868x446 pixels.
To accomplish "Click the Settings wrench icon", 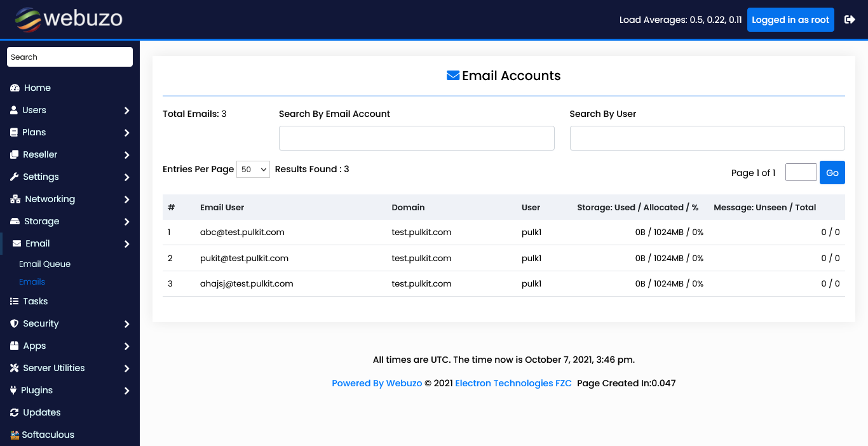I will tap(15, 177).
